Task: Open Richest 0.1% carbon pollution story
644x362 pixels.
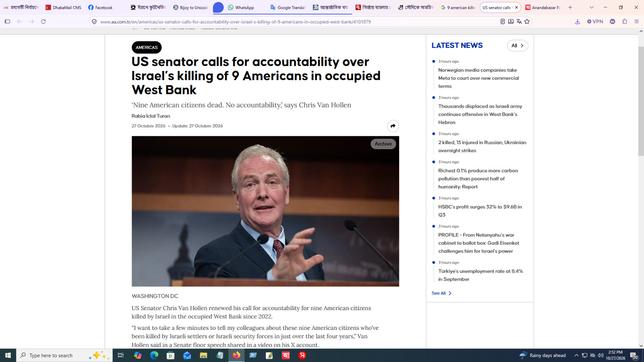Action: click(x=478, y=179)
